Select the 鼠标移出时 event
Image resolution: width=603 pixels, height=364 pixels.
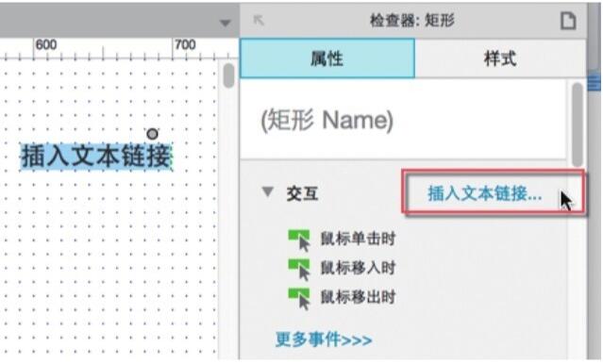[x=358, y=297]
